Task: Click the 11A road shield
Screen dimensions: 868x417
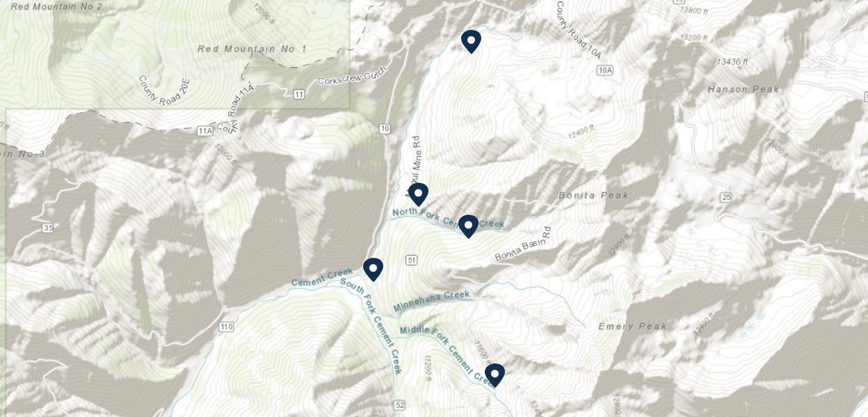Action: tap(204, 130)
